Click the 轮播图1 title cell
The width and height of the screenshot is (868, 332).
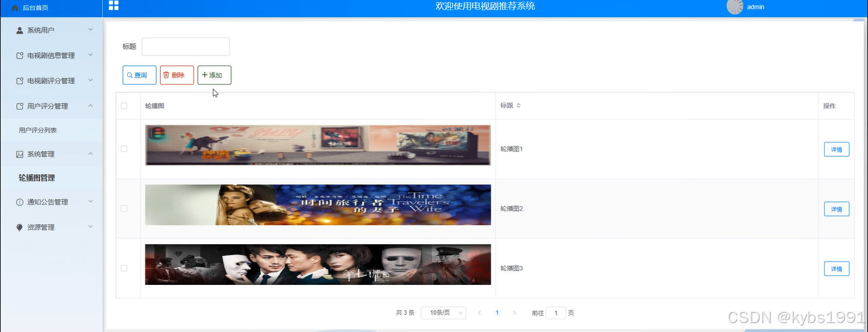coord(512,149)
